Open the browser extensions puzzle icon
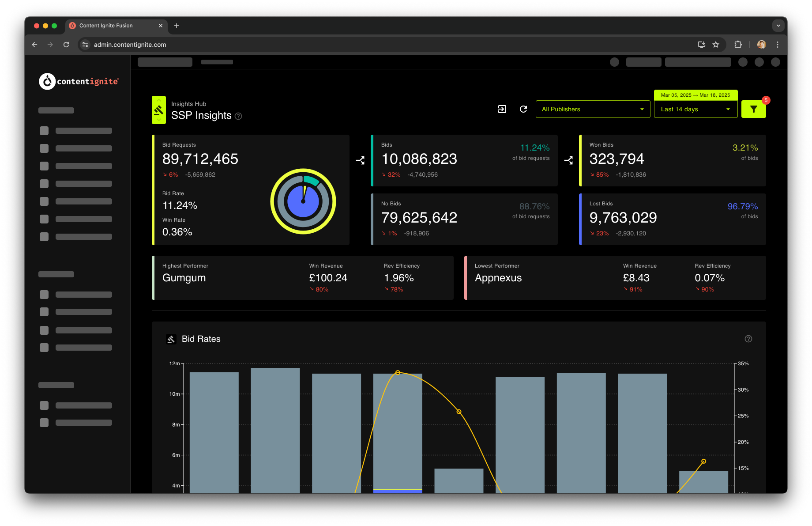This screenshot has width=812, height=526. pyautogui.click(x=738, y=45)
